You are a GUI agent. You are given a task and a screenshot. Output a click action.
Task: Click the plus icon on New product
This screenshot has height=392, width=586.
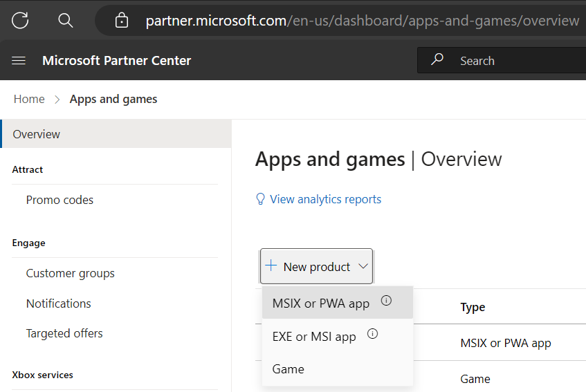pyautogui.click(x=271, y=265)
